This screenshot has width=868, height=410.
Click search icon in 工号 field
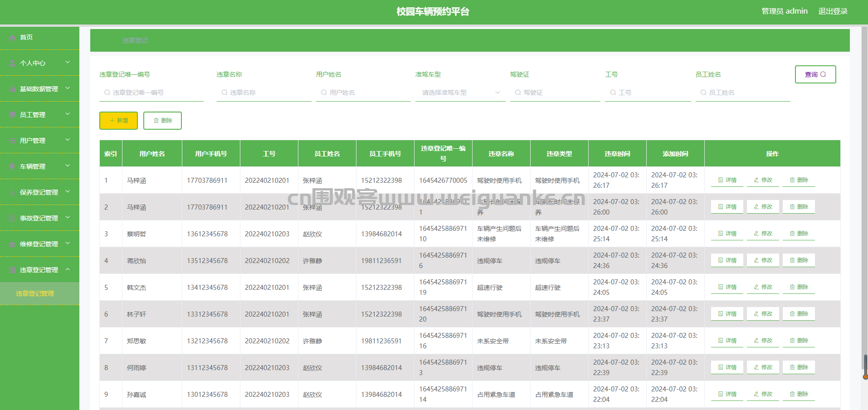613,93
